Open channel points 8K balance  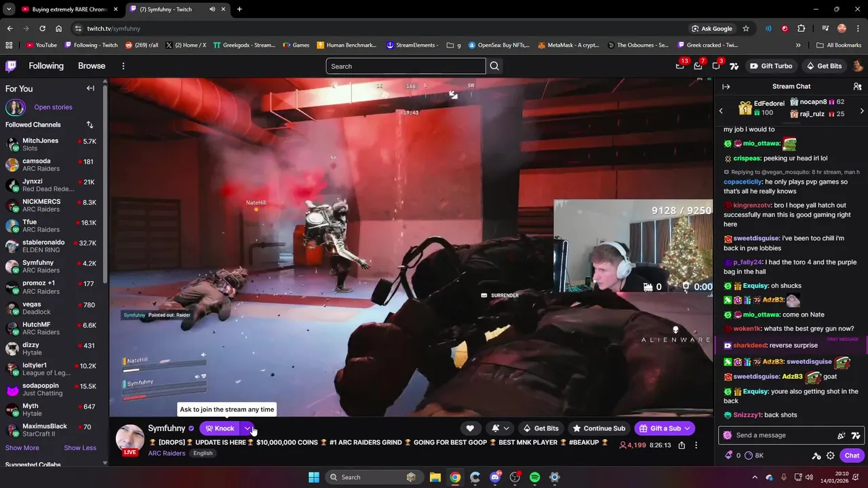click(x=754, y=455)
